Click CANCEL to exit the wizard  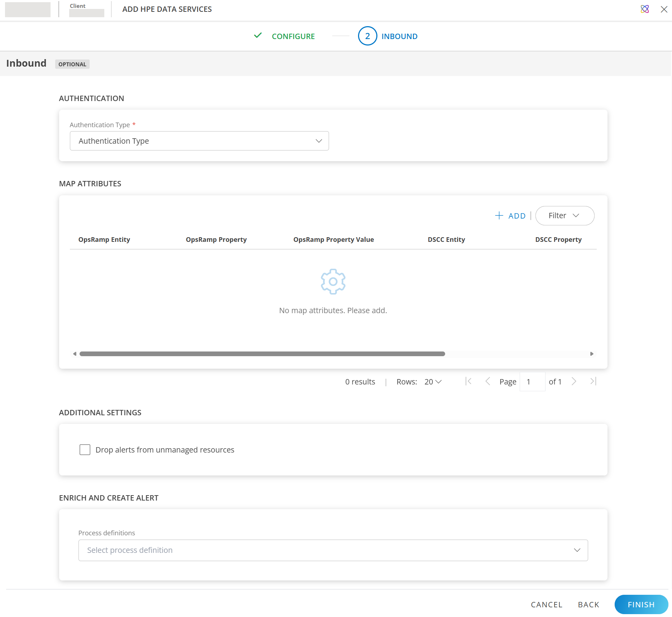tap(546, 604)
